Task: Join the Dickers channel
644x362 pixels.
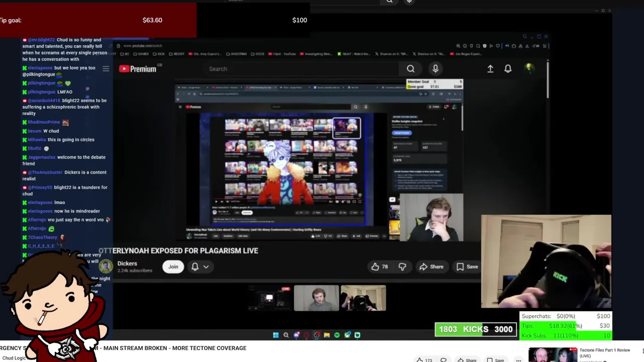Action: [173, 266]
